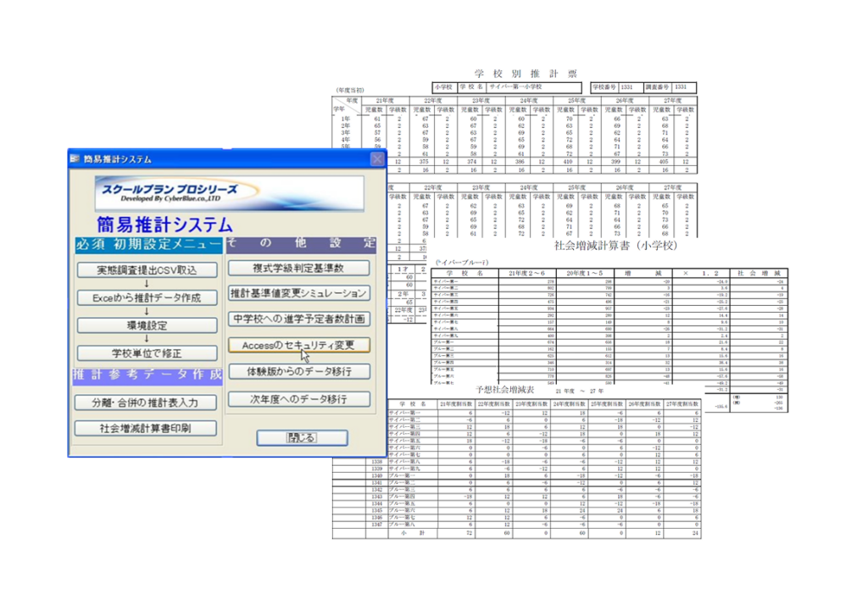
Task: Select 学校単位で修正 button
Action: tap(147, 352)
